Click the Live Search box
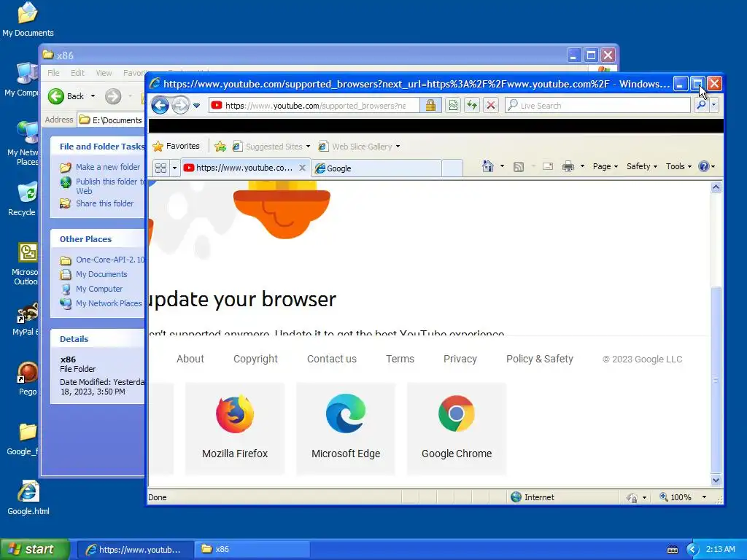The image size is (747, 560). 597,105
